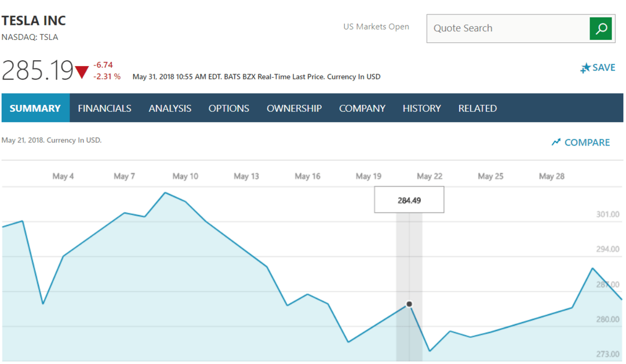Image resolution: width=626 pixels, height=364 pixels.
Task: Focus the Quote Search field
Action: 508,28
